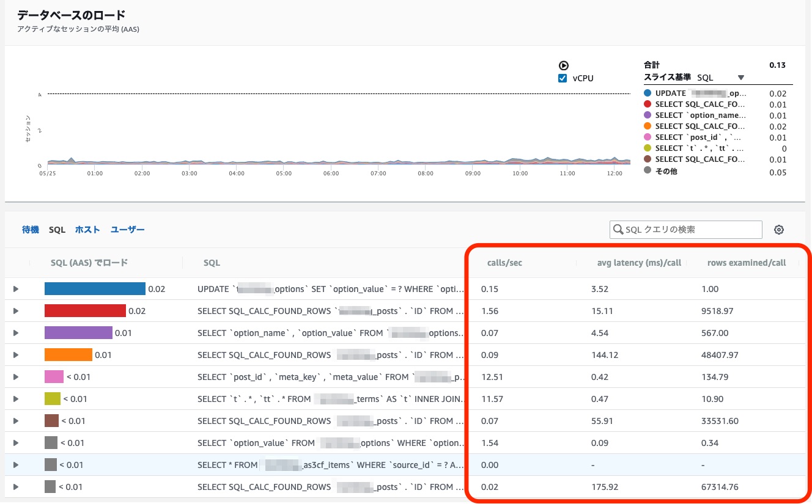Expand the SELECT option_name, option_value row
The height and width of the screenshot is (504, 812).
(16, 333)
